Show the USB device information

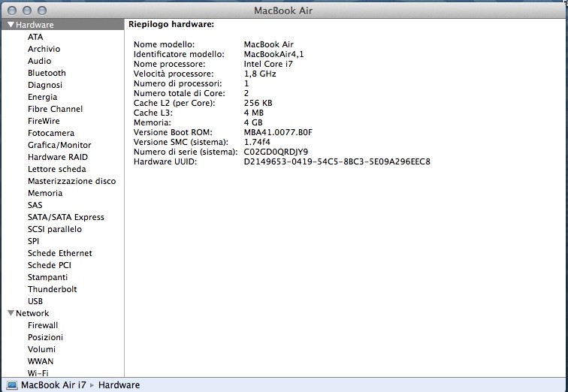(x=35, y=301)
